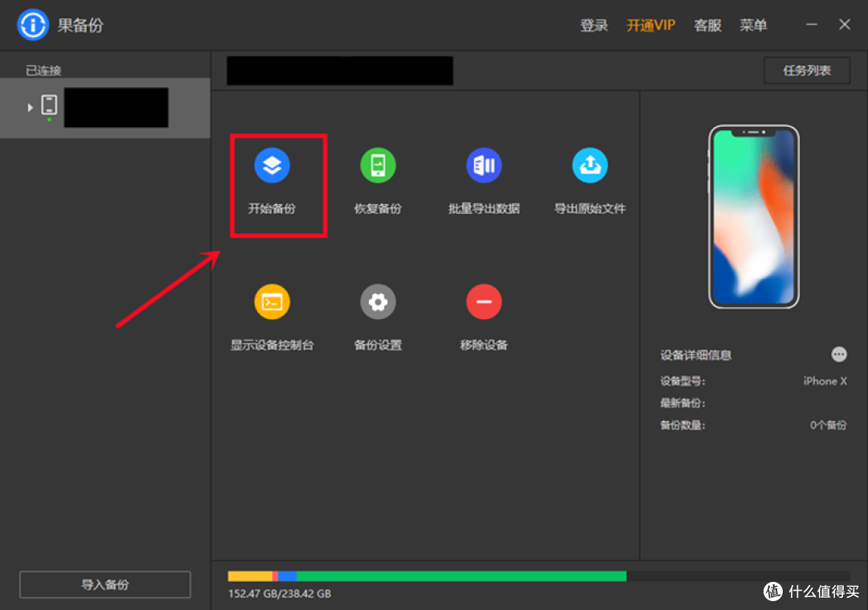This screenshot has height=610, width=868.
Task: Open the 菜单 menu
Action: click(753, 26)
